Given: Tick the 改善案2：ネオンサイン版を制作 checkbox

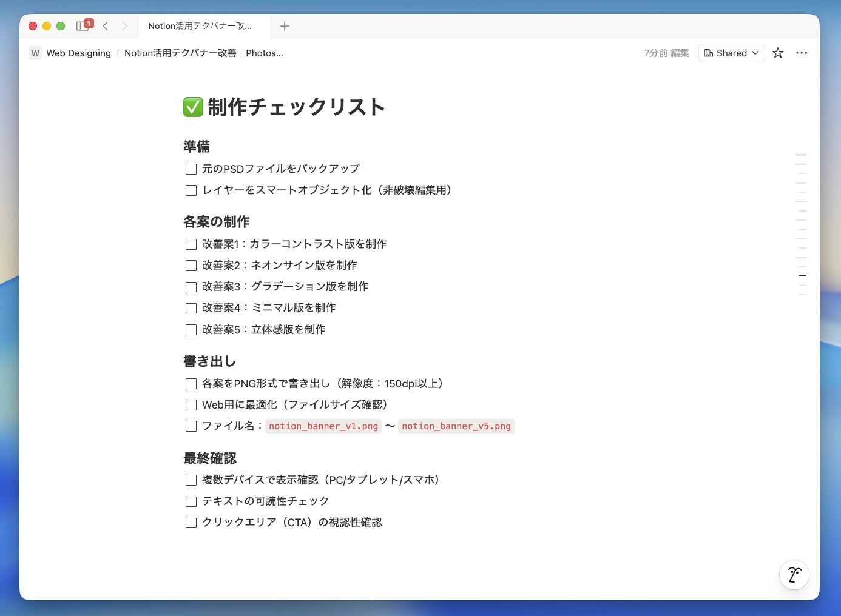Looking at the screenshot, I should (191, 266).
